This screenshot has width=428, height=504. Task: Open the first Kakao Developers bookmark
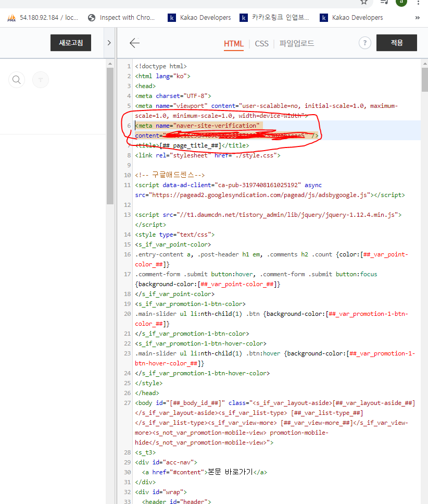point(199,18)
